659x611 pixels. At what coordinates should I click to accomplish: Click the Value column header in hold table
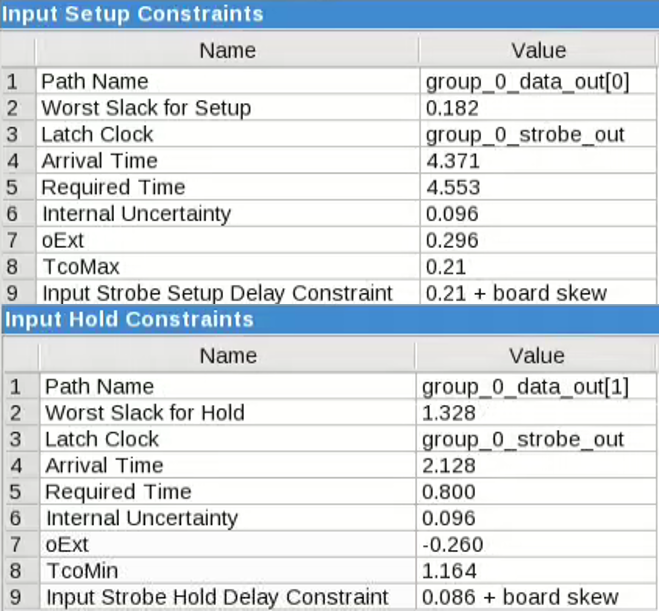coord(538,355)
